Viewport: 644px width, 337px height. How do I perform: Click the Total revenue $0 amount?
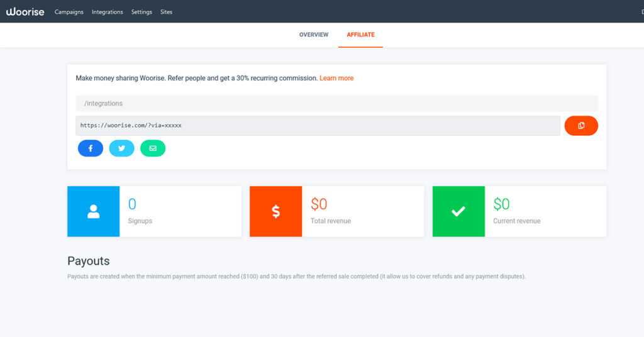point(319,204)
